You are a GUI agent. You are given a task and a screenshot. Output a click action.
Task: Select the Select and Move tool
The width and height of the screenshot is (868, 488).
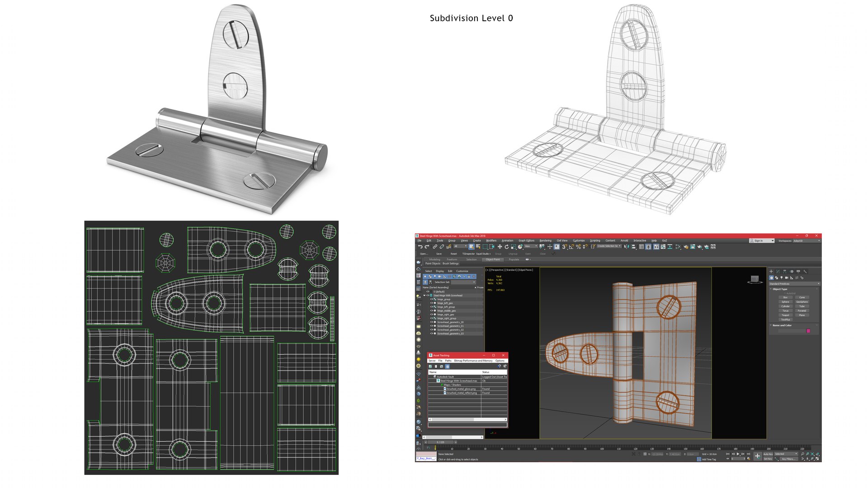pyautogui.click(x=500, y=247)
